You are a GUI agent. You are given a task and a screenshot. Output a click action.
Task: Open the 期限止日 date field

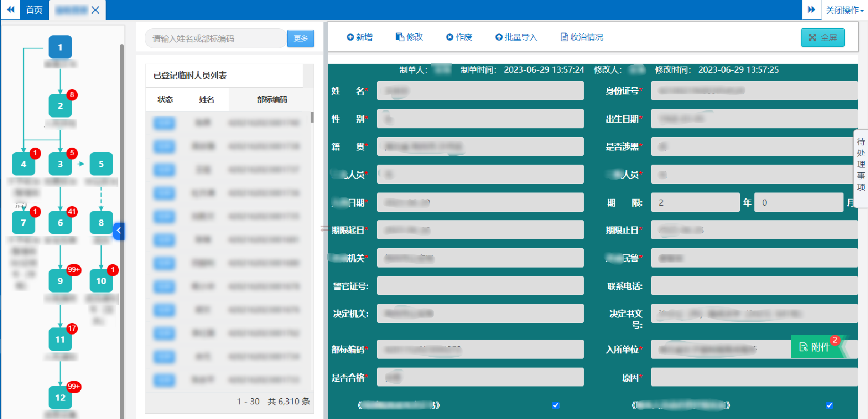click(754, 230)
